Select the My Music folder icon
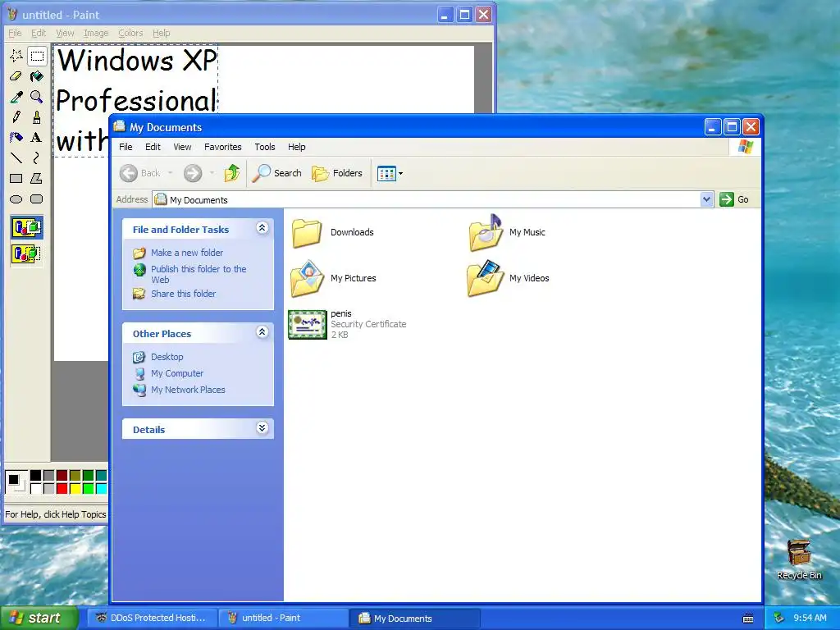Image resolution: width=840 pixels, height=630 pixels. 486,232
